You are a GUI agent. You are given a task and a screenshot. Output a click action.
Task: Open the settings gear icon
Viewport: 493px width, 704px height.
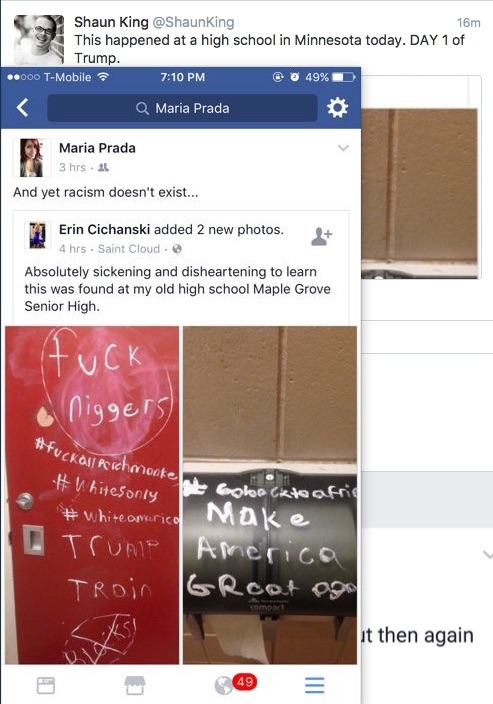(x=338, y=108)
